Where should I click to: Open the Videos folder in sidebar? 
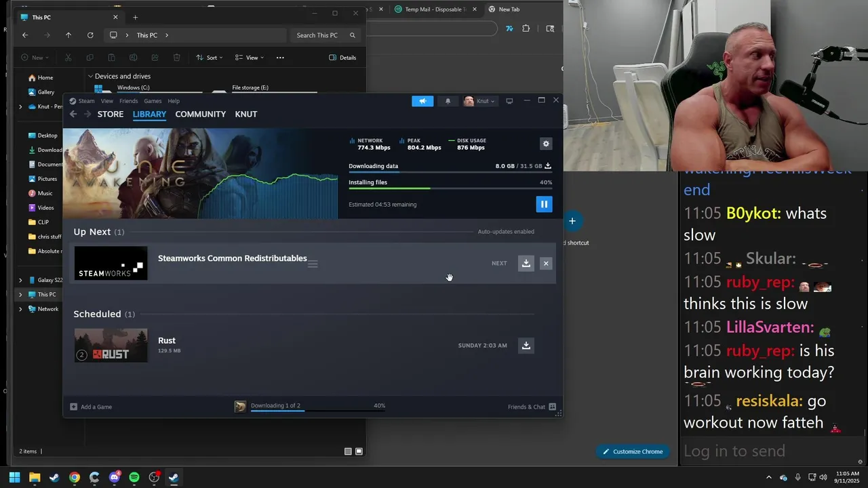(41, 207)
